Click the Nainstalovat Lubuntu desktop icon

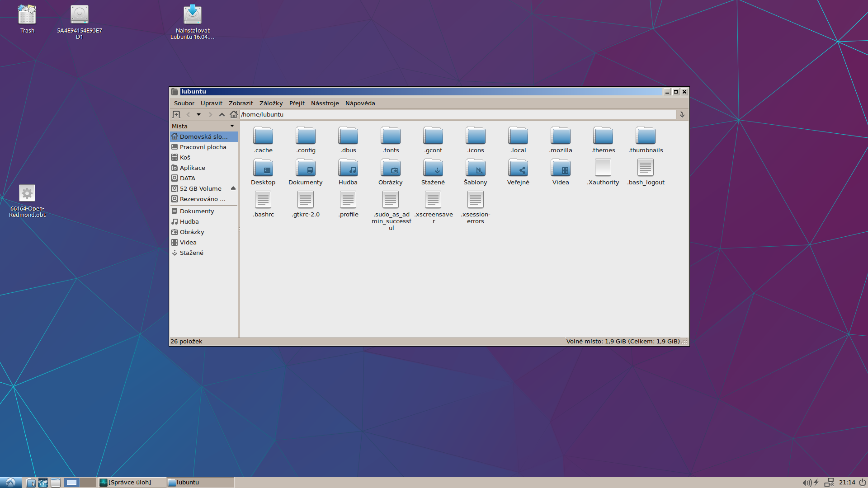click(x=193, y=15)
